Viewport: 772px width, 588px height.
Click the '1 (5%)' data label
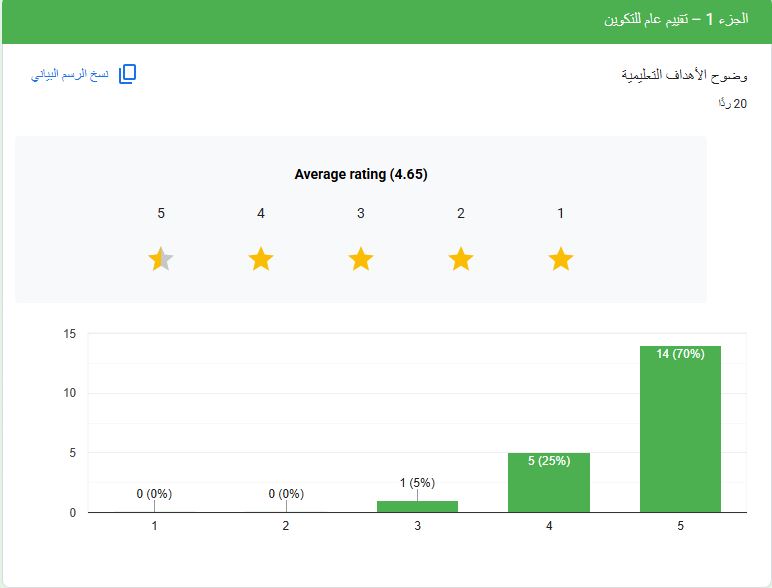pyautogui.click(x=417, y=483)
